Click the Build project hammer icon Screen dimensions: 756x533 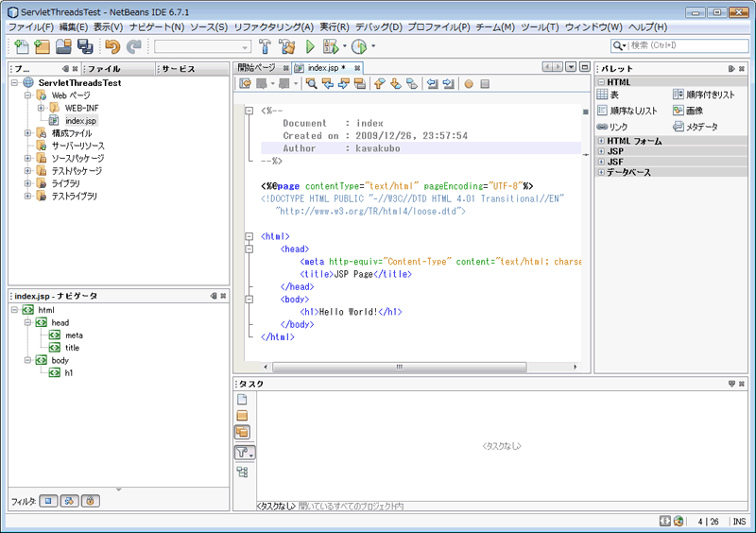[265, 46]
